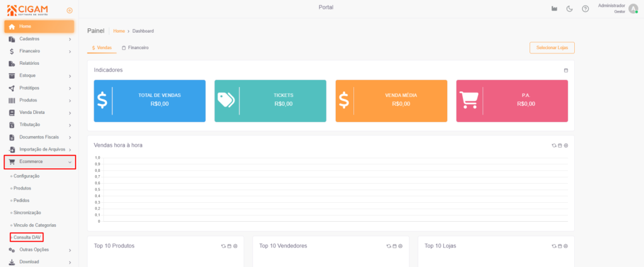
Task: Open Configuração under Ecommerce
Action: [x=26, y=176]
